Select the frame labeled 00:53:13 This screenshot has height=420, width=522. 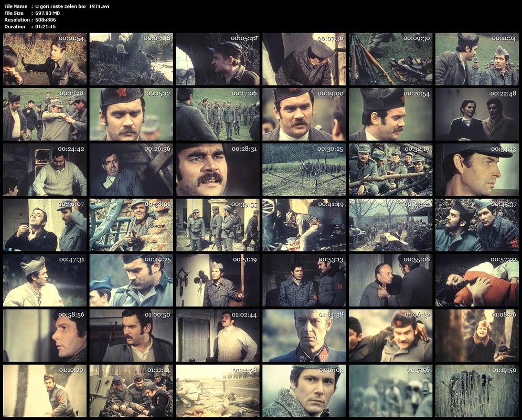(304, 280)
